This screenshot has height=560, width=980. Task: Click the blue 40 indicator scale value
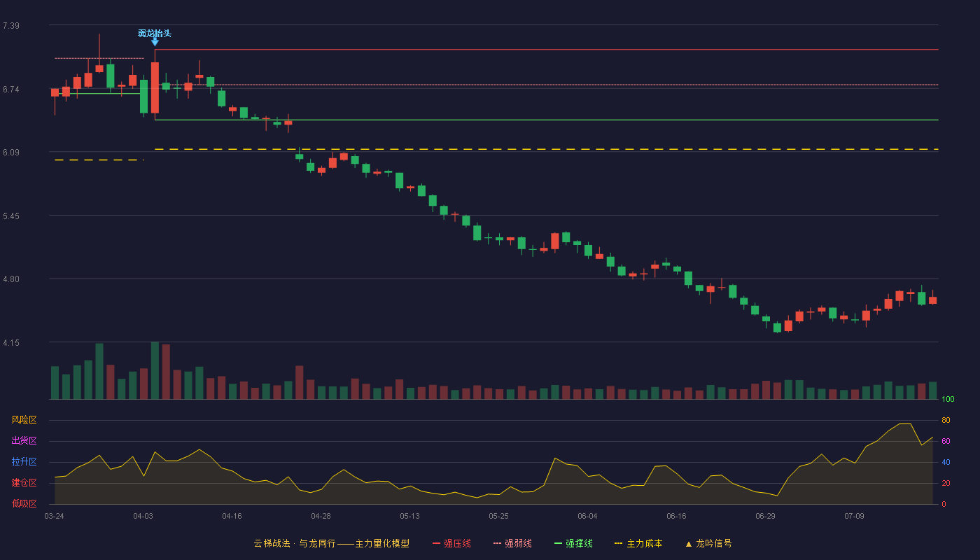click(946, 462)
